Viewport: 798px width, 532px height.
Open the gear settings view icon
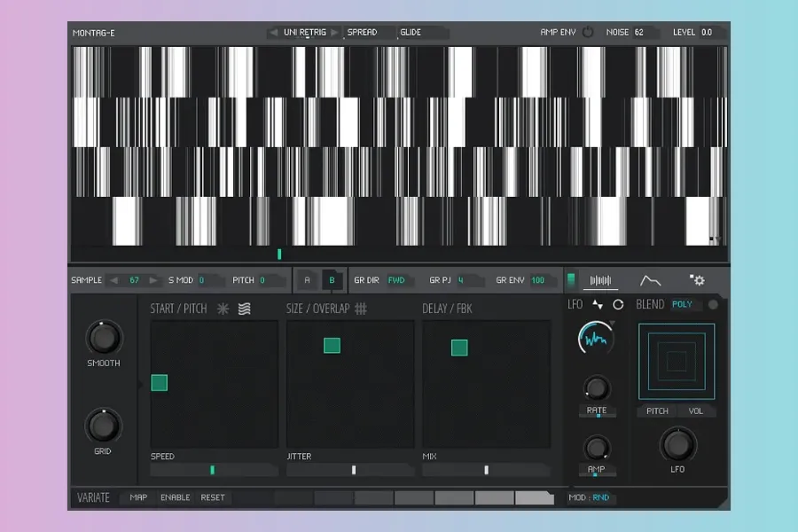[698, 280]
